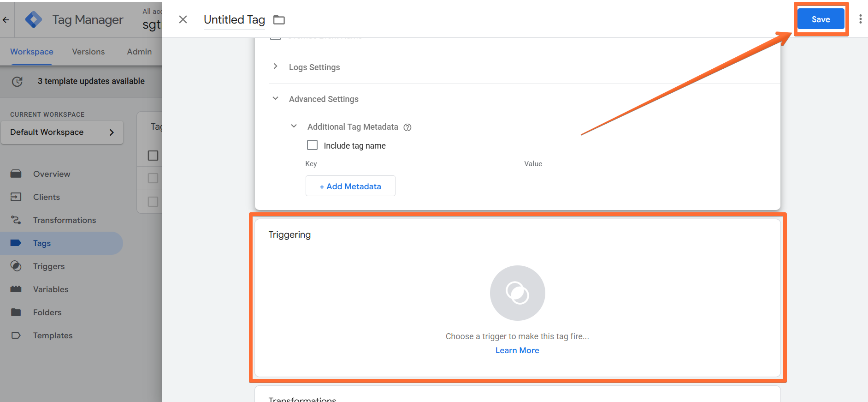Open Triggers in the sidebar
The image size is (868, 402).
click(x=49, y=266)
